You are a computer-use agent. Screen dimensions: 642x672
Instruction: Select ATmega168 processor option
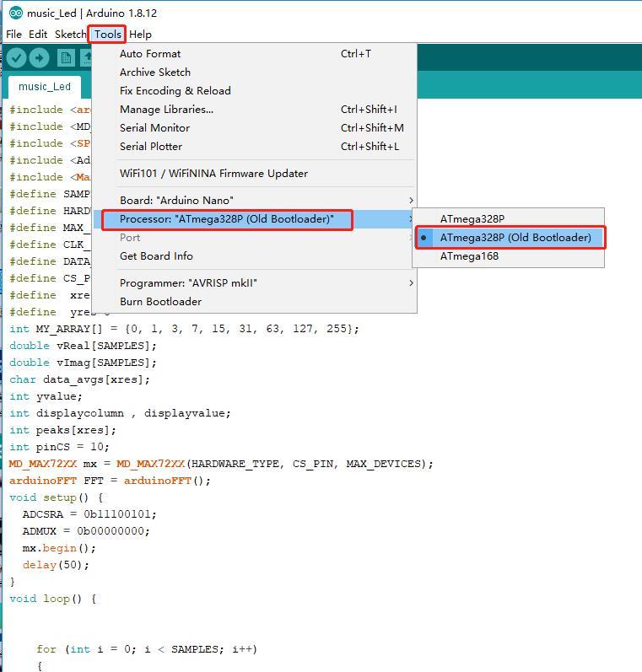pyautogui.click(x=509, y=256)
